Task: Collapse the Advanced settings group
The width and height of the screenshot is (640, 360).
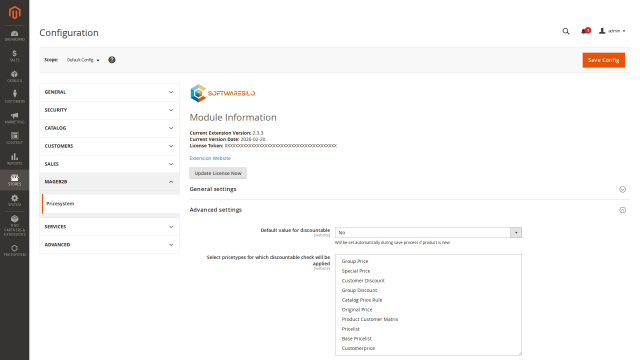Action: tap(408, 210)
